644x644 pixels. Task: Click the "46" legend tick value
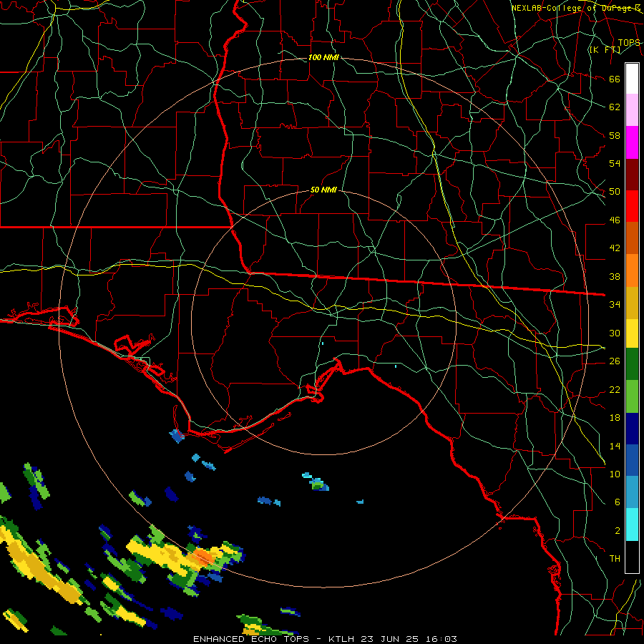pos(615,220)
